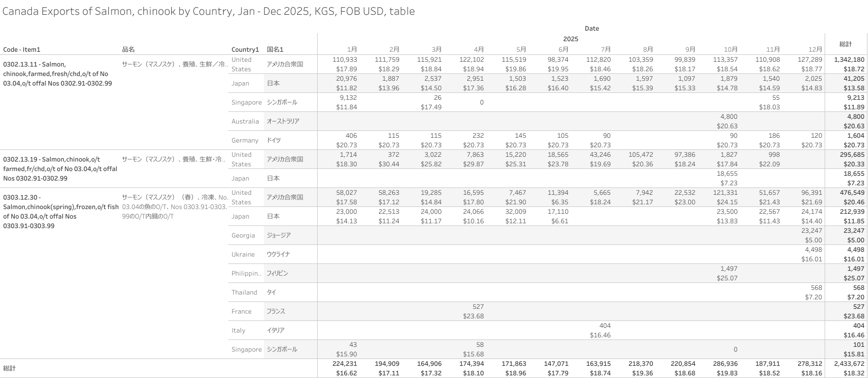868x378 pixels.
Task: Click the Australia country row label
Action: [x=245, y=121]
